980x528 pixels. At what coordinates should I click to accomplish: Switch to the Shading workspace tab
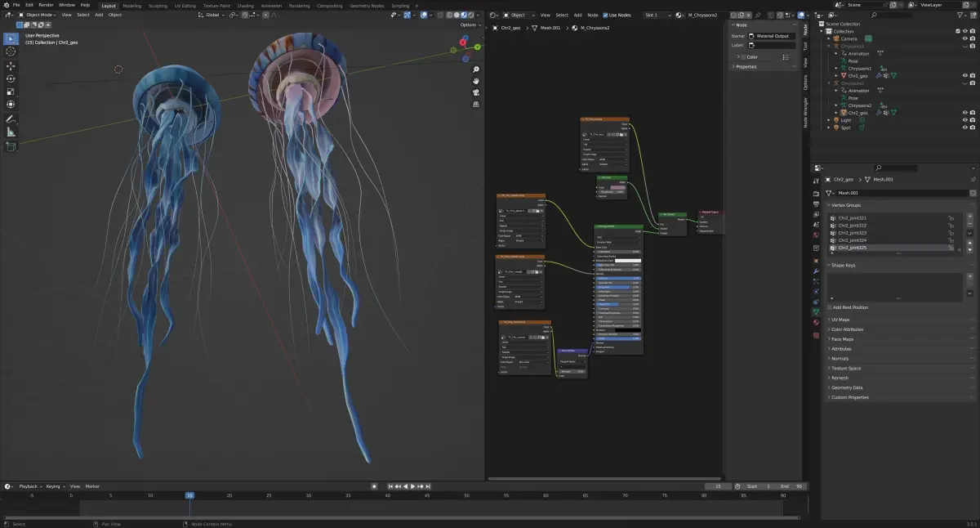click(246, 5)
